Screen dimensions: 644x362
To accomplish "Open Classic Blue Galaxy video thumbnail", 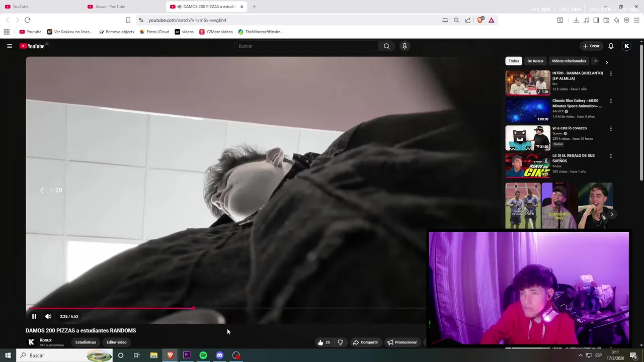I will pyautogui.click(x=528, y=111).
